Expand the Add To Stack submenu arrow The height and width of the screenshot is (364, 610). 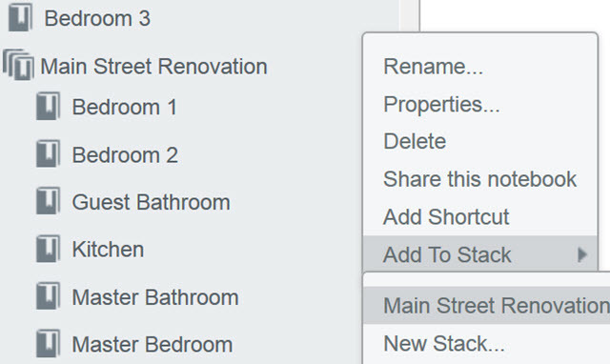582,254
